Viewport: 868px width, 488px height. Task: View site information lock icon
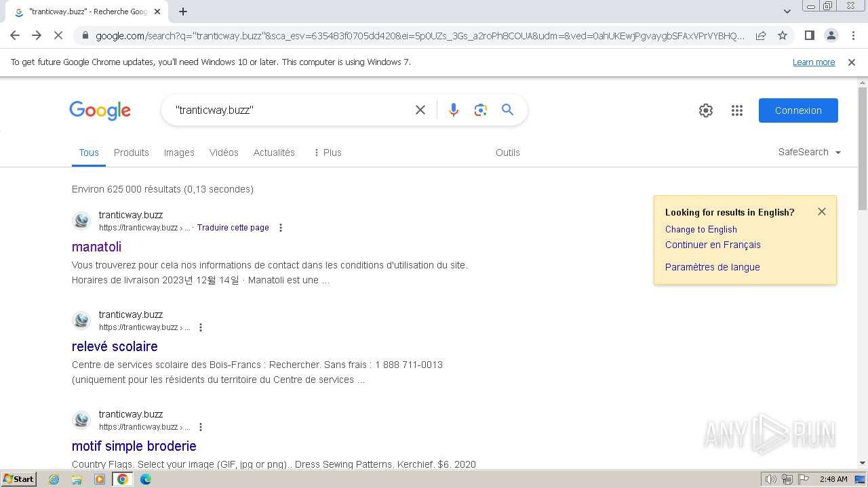85,36
